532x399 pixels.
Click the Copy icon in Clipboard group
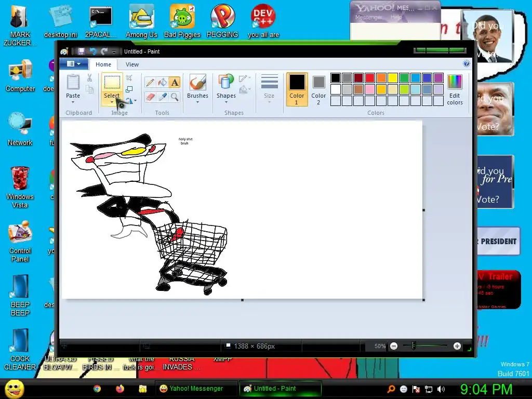[x=89, y=89]
